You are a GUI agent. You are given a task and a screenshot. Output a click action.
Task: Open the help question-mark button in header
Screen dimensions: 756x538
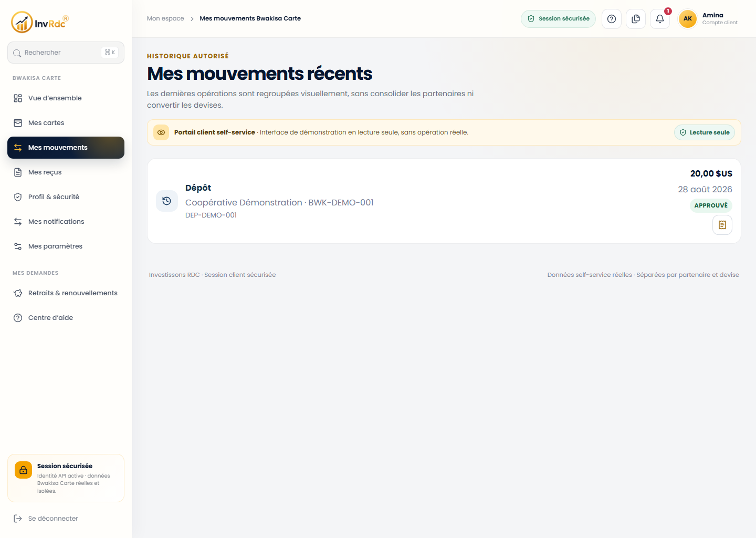(x=612, y=19)
